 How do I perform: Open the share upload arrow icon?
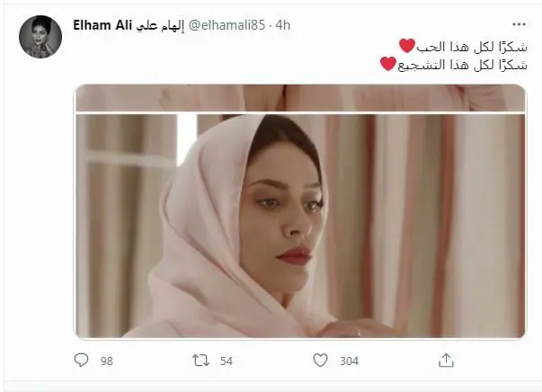446,361
